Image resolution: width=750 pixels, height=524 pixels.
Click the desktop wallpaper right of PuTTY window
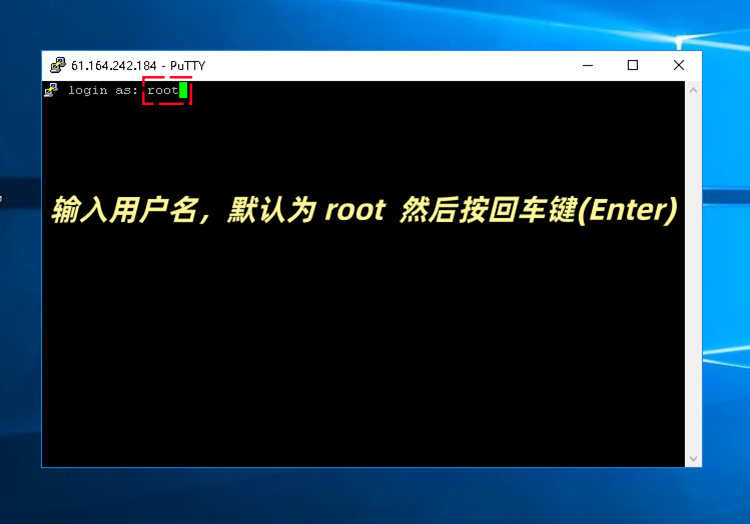point(726,300)
